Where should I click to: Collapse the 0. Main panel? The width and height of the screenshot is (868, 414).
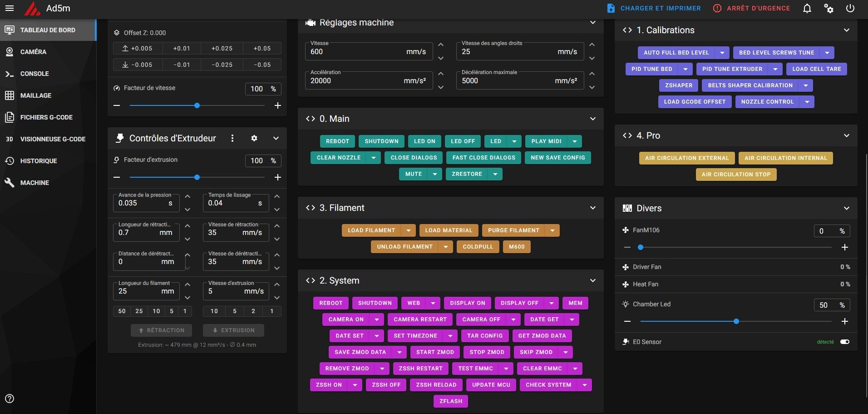click(x=593, y=119)
